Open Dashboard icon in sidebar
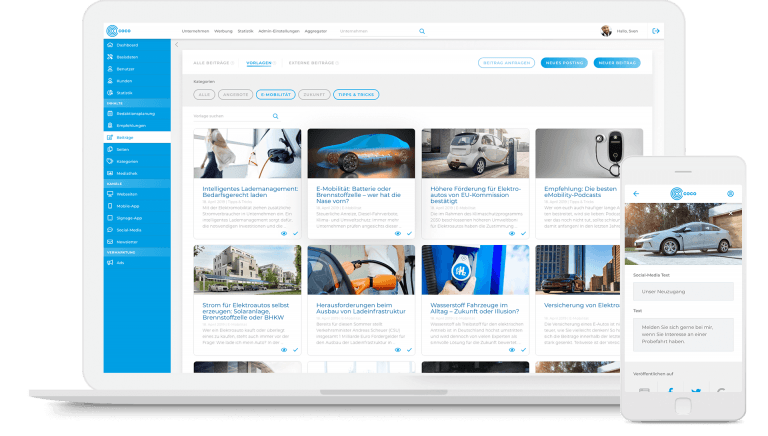This screenshot has height=436, width=768. (x=110, y=45)
